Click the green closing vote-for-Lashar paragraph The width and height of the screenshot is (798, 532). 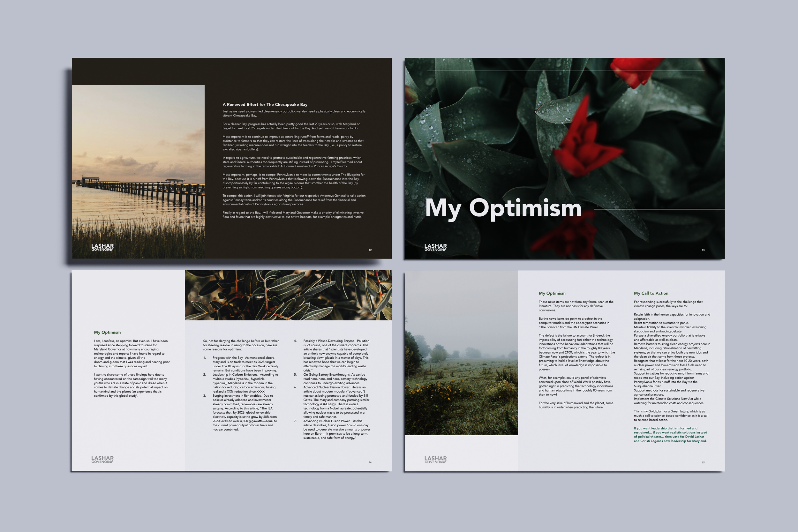pos(670,435)
